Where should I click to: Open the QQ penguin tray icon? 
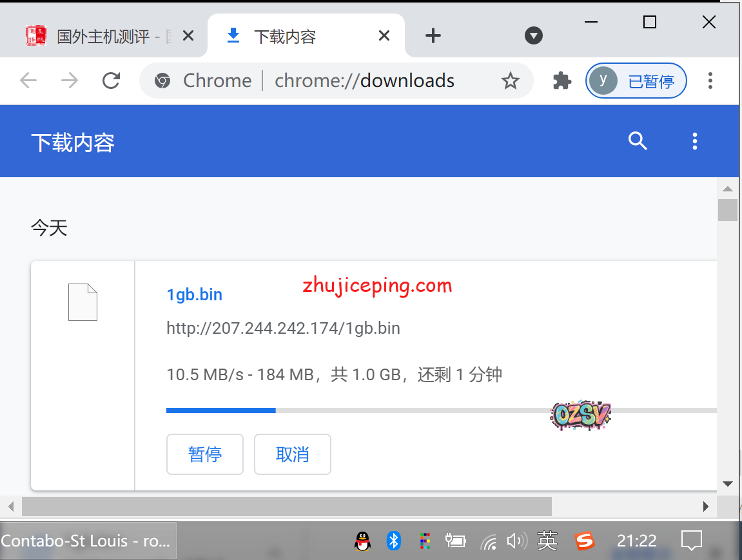363,541
